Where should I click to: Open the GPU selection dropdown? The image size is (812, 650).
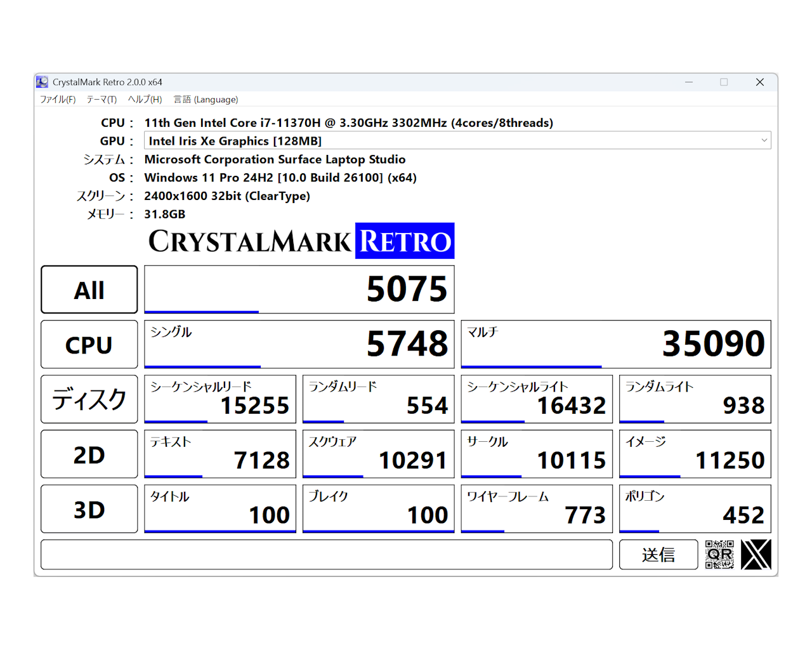point(458,140)
